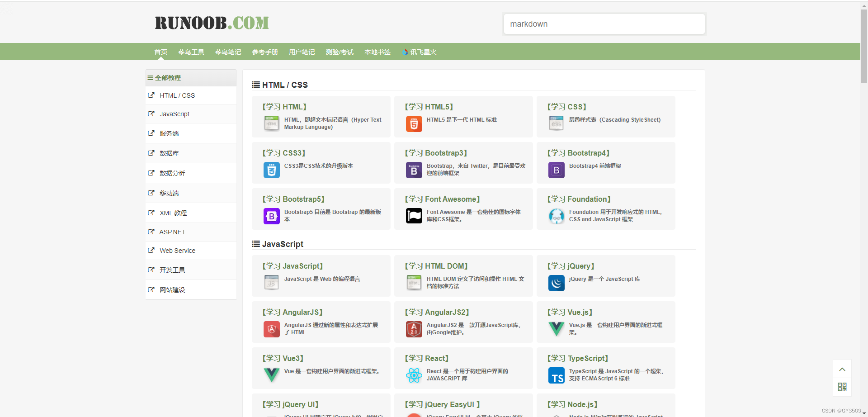This screenshot has height=417, width=868.
Task: Click the Bootstrap4 purple B icon
Action: pos(556,170)
